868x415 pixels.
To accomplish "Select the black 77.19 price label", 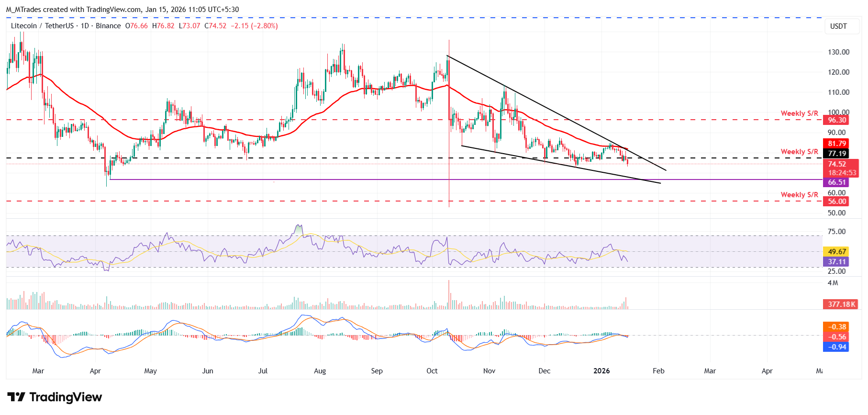I will (x=837, y=154).
